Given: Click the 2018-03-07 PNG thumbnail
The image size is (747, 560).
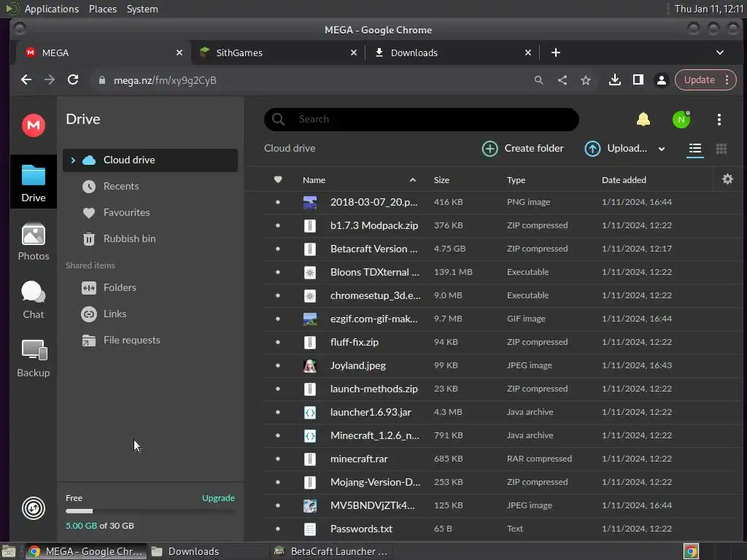Looking at the screenshot, I should 309,202.
